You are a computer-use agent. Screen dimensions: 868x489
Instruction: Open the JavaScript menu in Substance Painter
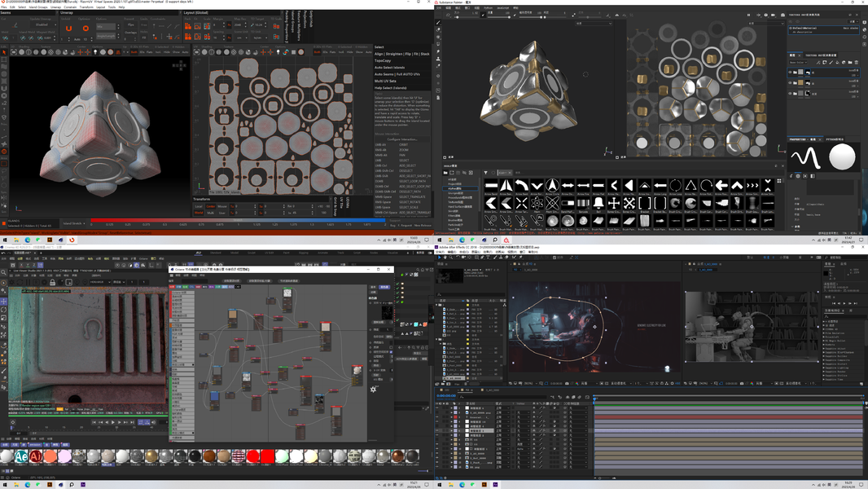[502, 8]
